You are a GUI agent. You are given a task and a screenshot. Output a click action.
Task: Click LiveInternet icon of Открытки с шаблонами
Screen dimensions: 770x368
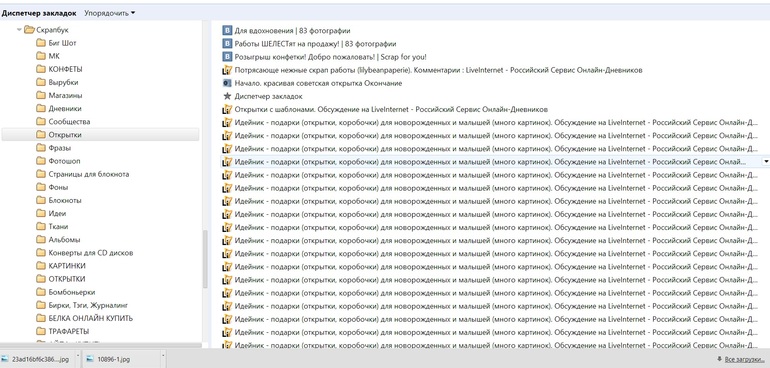(227, 109)
